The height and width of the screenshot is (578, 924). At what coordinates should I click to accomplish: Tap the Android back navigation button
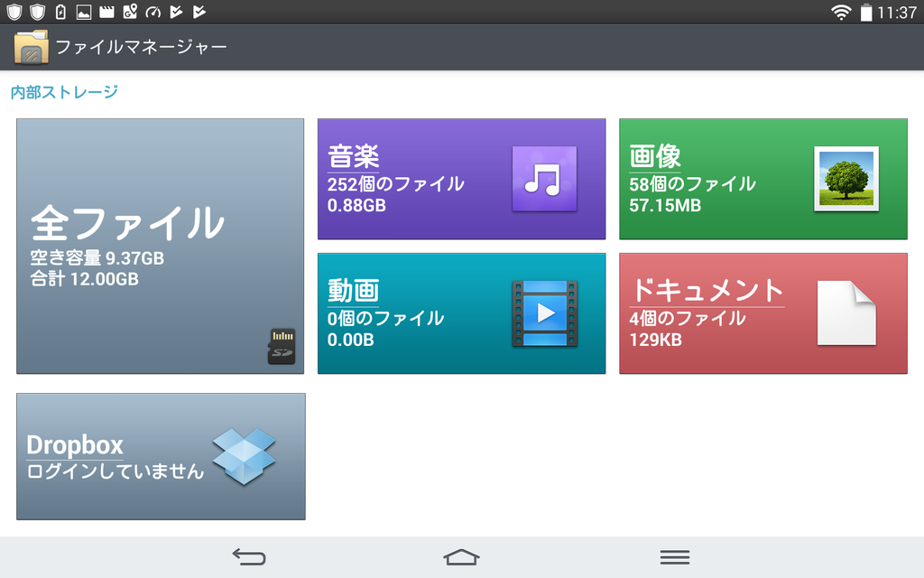[249, 556]
